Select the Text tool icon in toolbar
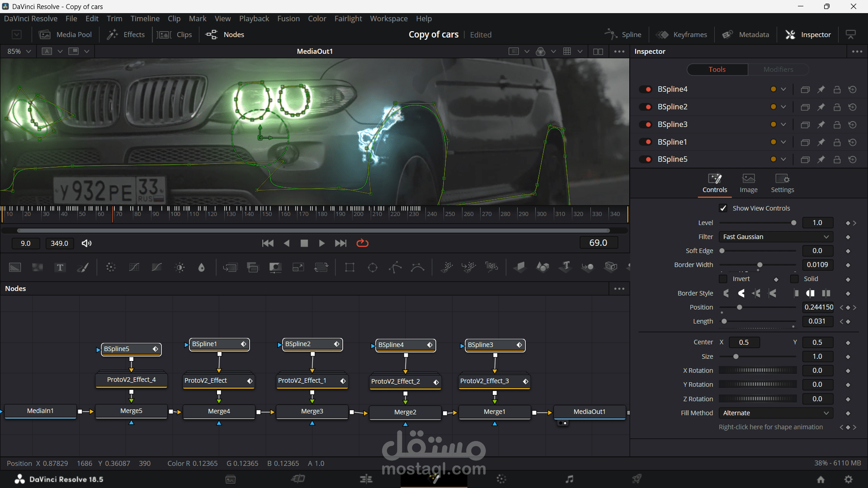 coord(60,267)
